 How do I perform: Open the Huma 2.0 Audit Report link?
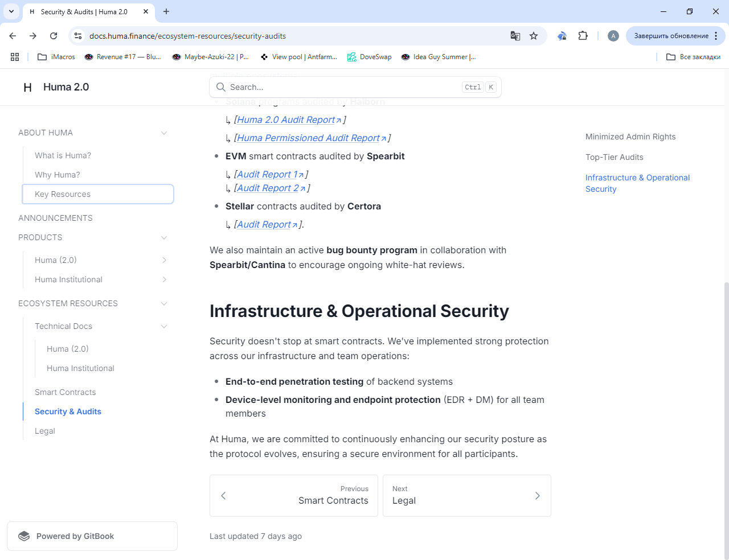[289, 120]
